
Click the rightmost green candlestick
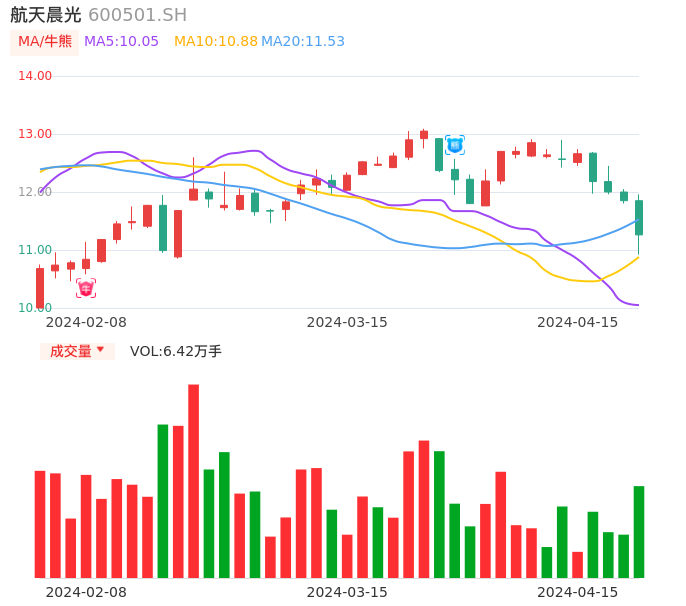[638, 217]
